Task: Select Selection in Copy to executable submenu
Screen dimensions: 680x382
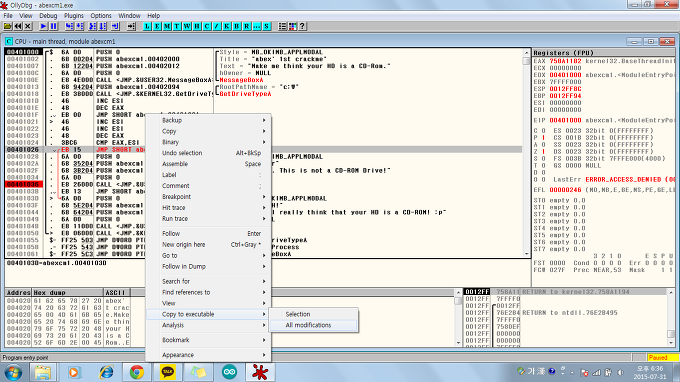Action: tap(314, 314)
